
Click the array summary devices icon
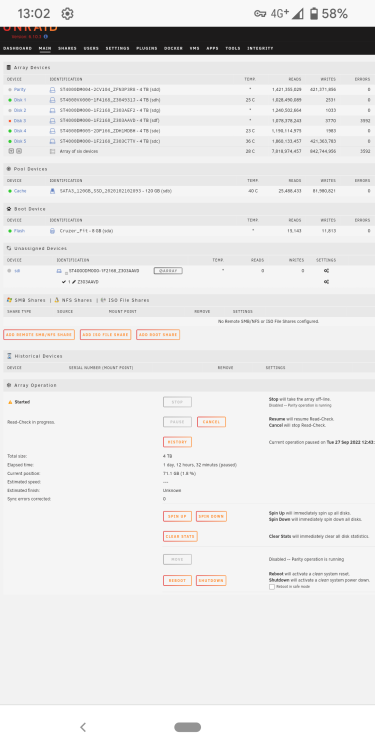pos(53,151)
